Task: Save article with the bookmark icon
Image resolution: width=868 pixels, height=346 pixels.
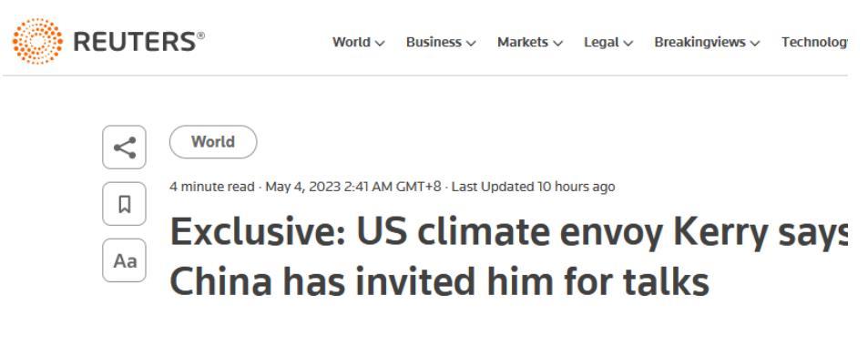Action: [x=125, y=204]
